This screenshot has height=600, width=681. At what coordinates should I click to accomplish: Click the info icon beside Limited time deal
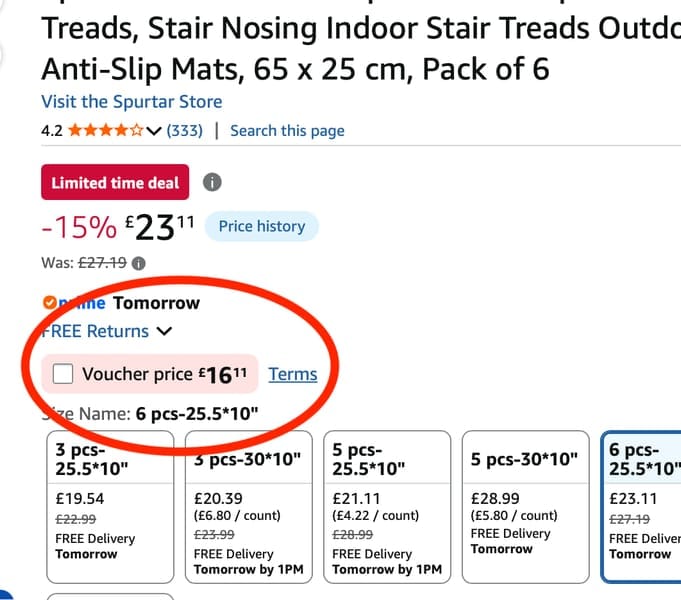(x=212, y=182)
